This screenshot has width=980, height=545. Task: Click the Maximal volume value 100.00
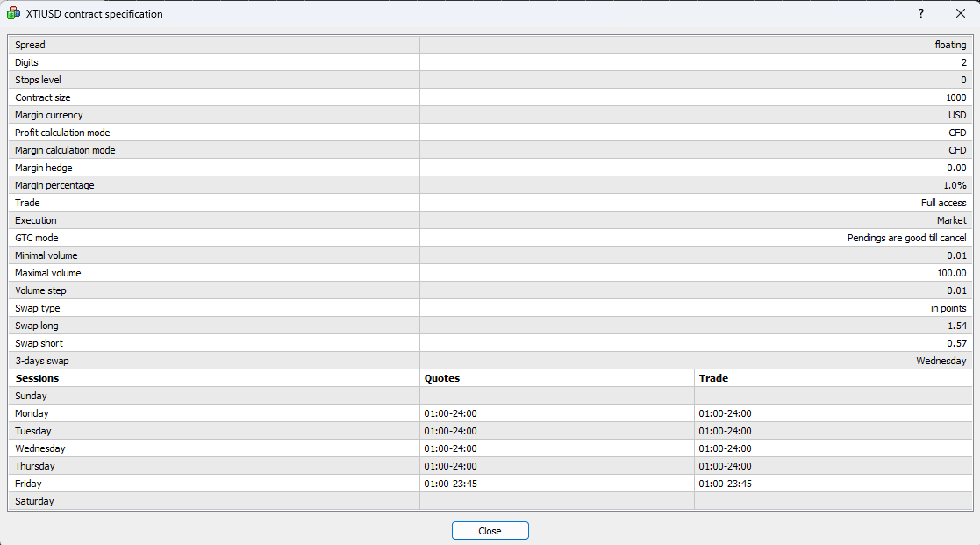[951, 273]
